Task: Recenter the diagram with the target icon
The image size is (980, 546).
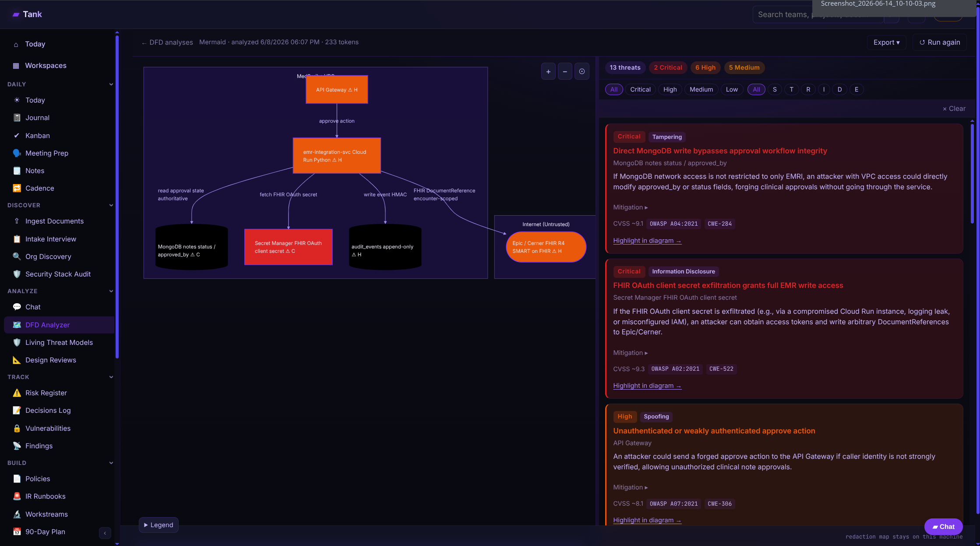Action: (582, 71)
